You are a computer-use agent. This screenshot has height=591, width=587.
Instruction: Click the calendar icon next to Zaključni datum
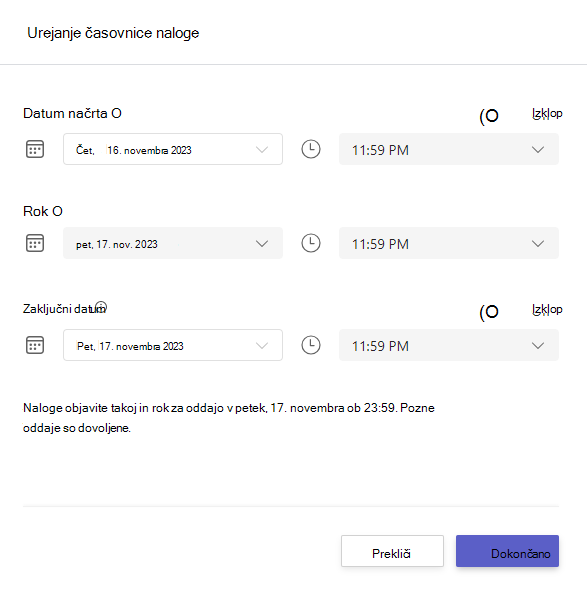point(35,345)
